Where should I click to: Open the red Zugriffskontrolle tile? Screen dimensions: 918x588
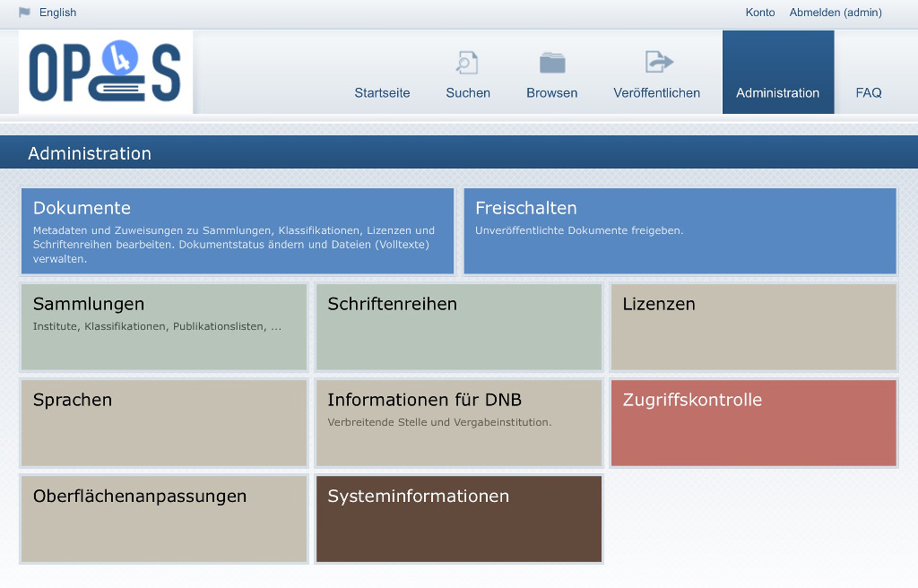(x=754, y=423)
